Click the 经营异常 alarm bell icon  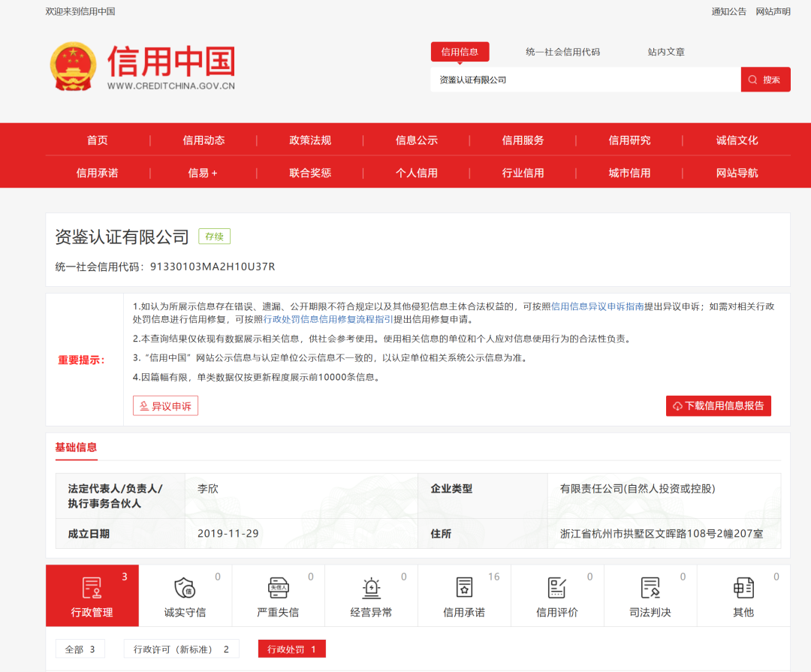click(x=371, y=586)
